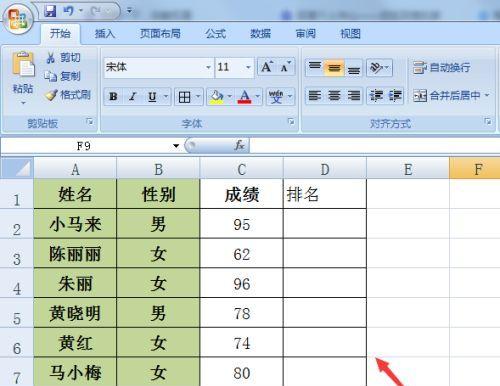Expand 合并后居中 dropdown arrow
Image resolution: width=500 pixels, height=386 pixels.
(x=487, y=96)
